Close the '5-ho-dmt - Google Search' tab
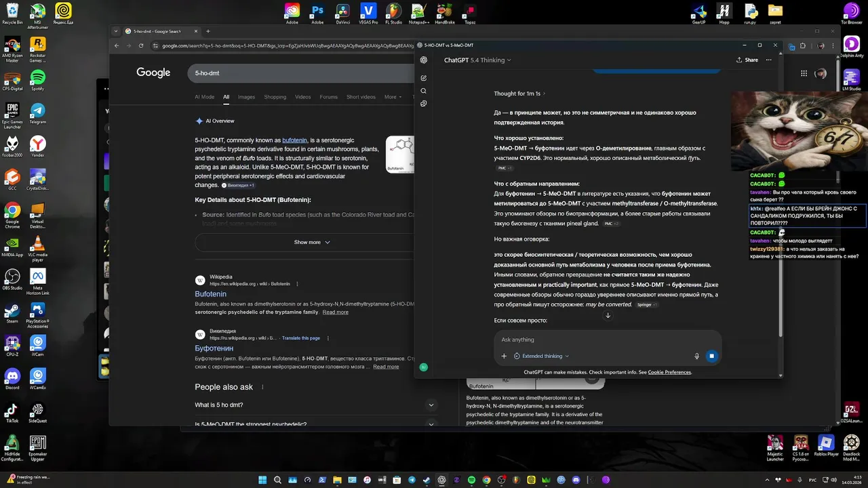Viewport: 868px width, 488px height. [x=195, y=31]
